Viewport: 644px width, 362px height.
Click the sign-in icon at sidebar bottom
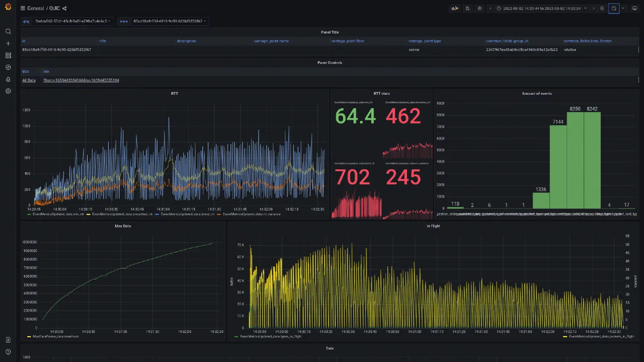click(x=8, y=340)
